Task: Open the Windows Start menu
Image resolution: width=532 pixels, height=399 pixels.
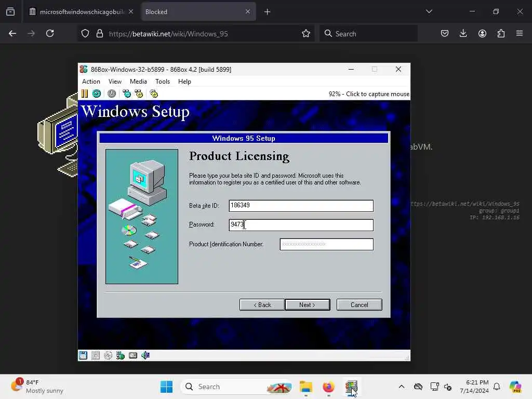Action: click(166, 387)
